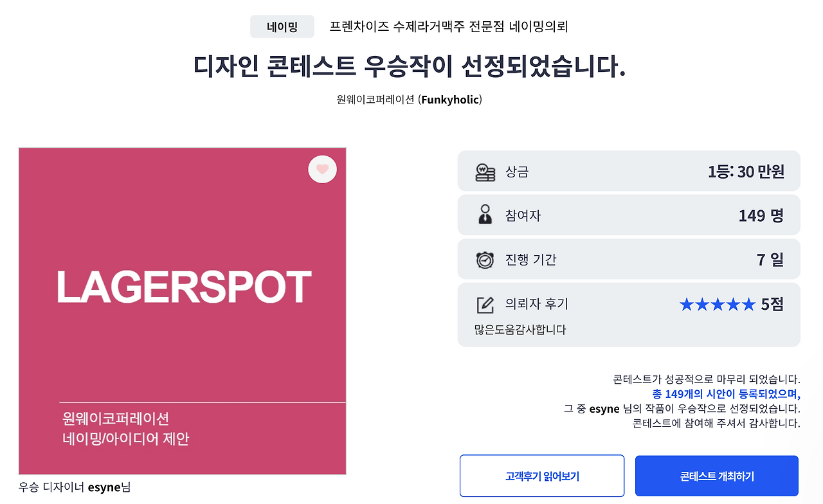Click the 참여자 row showing 149 명
The height and width of the screenshot is (504, 823).
(x=629, y=215)
